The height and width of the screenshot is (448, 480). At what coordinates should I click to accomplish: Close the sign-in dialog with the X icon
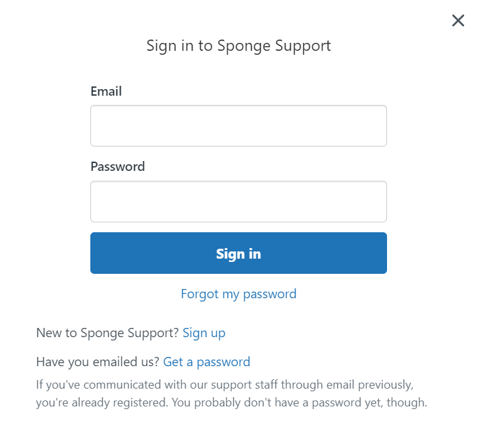tap(458, 20)
